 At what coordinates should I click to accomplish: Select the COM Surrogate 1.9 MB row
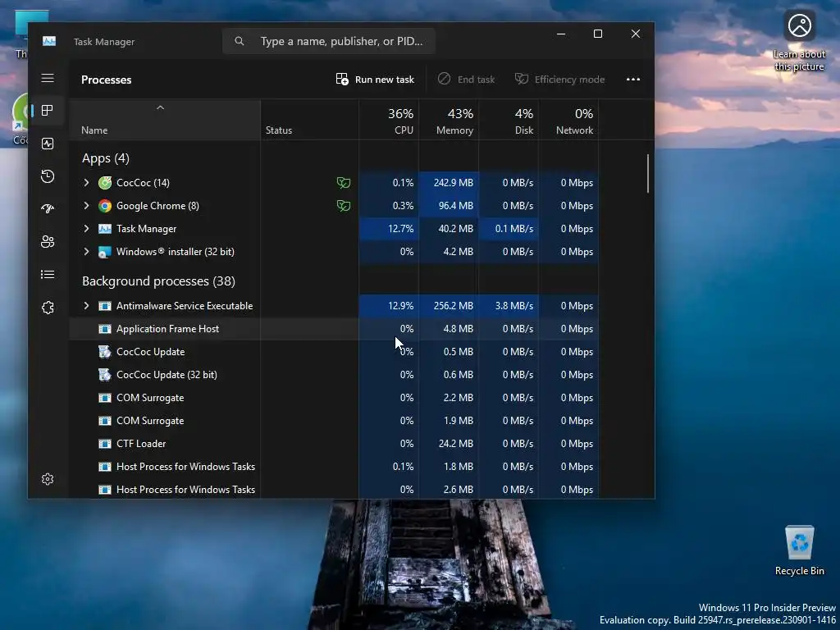[334, 421]
